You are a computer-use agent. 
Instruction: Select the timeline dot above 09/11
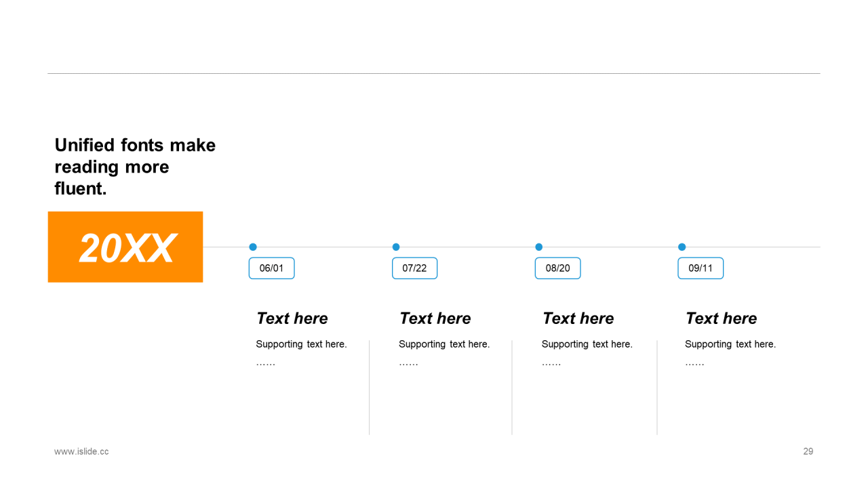click(x=682, y=247)
